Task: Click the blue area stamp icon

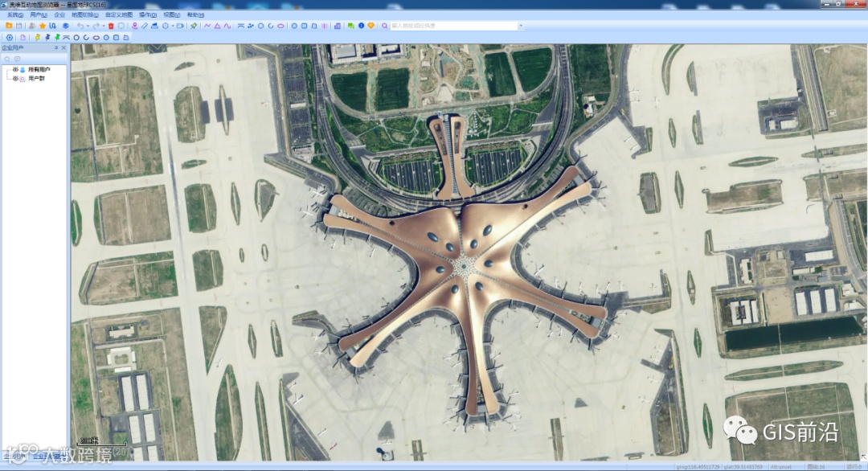Action: [154, 26]
